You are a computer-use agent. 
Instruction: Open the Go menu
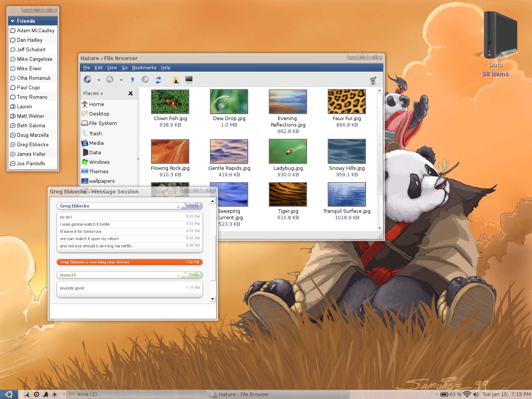[x=125, y=68]
